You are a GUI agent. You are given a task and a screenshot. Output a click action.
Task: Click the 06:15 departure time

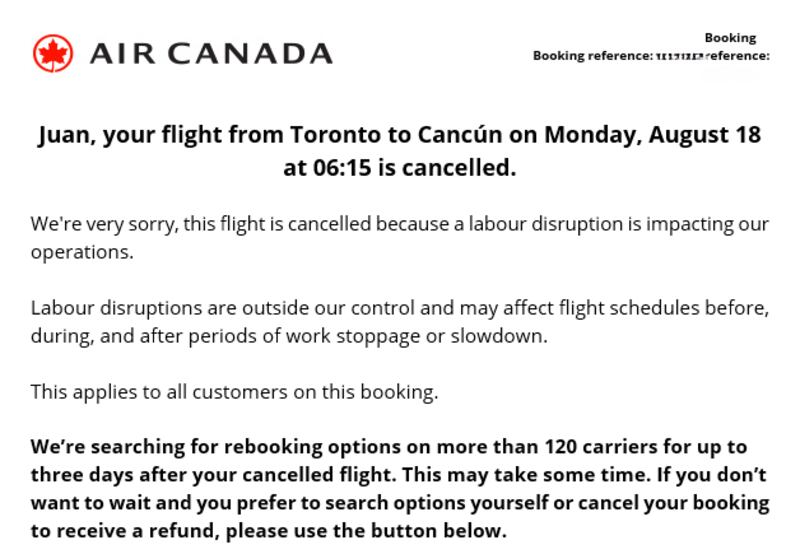tap(341, 168)
